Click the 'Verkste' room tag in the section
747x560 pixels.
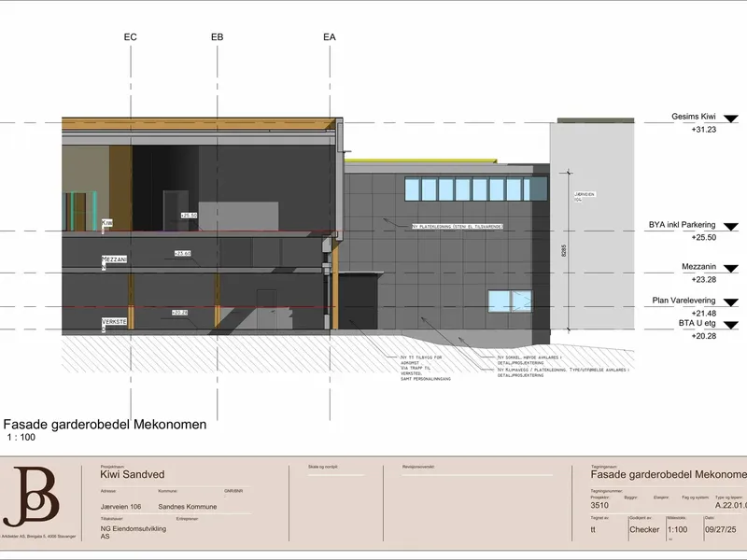(x=114, y=322)
